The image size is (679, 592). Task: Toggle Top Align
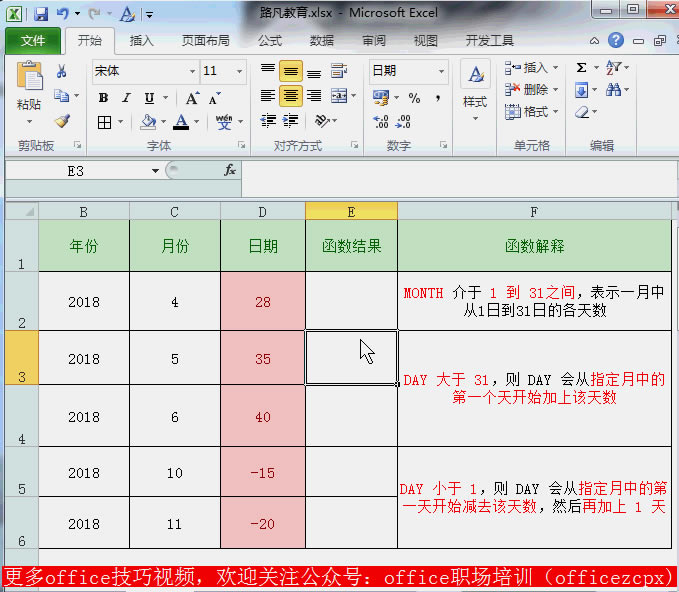coord(268,70)
